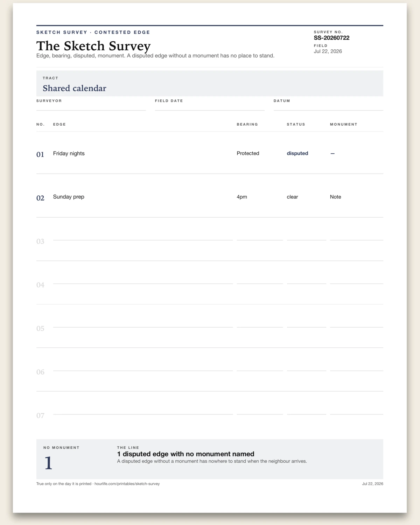The image size is (420, 525).
Task: Click the 4pm bearing in row 02
Action: [242, 197]
